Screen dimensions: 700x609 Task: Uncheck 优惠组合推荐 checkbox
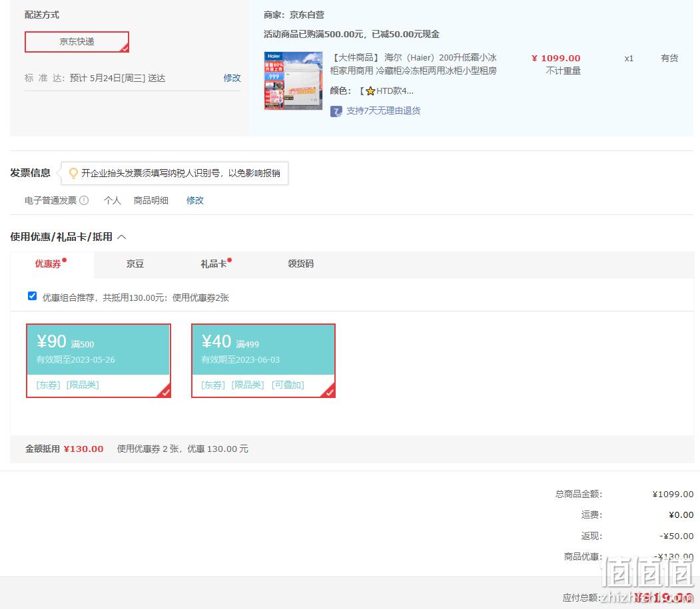pos(32,296)
